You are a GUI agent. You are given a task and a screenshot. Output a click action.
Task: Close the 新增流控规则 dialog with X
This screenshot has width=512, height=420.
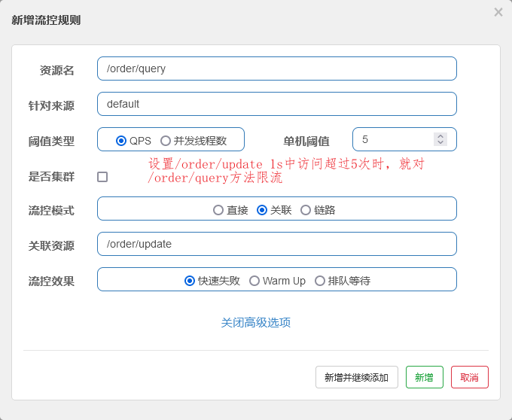[498, 12]
